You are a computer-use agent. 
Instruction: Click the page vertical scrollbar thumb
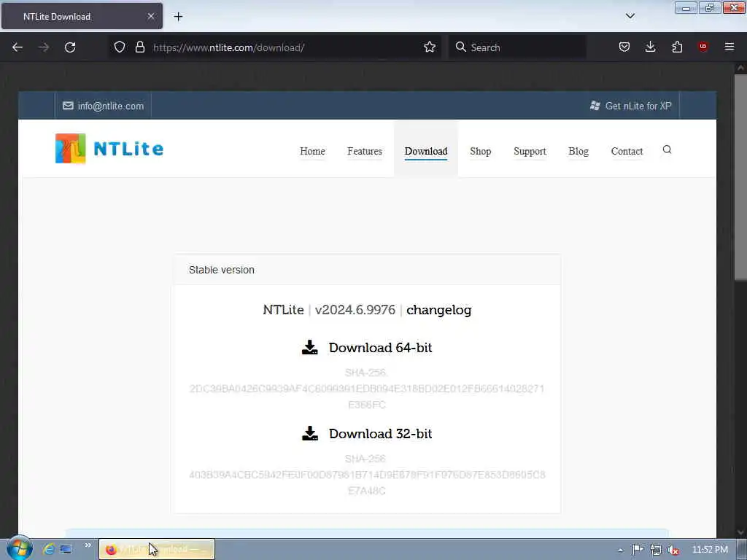[740, 176]
